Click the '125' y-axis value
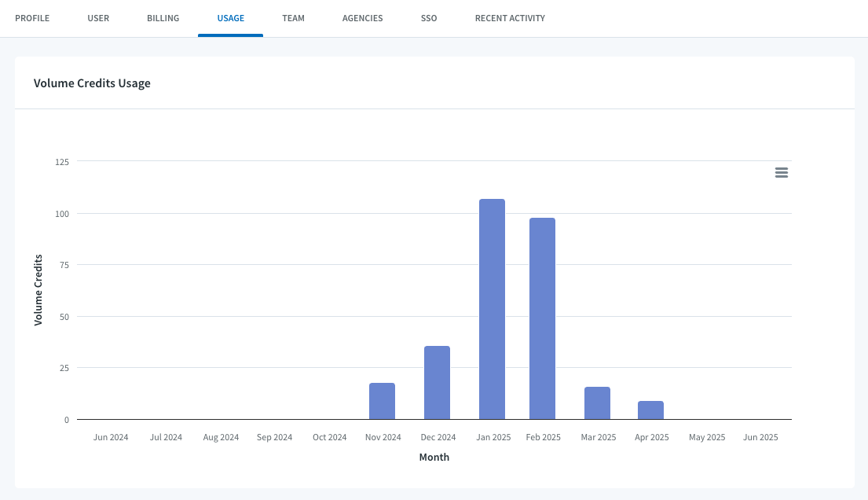The height and width of the screenshot is (500, 868). [62, 162]
